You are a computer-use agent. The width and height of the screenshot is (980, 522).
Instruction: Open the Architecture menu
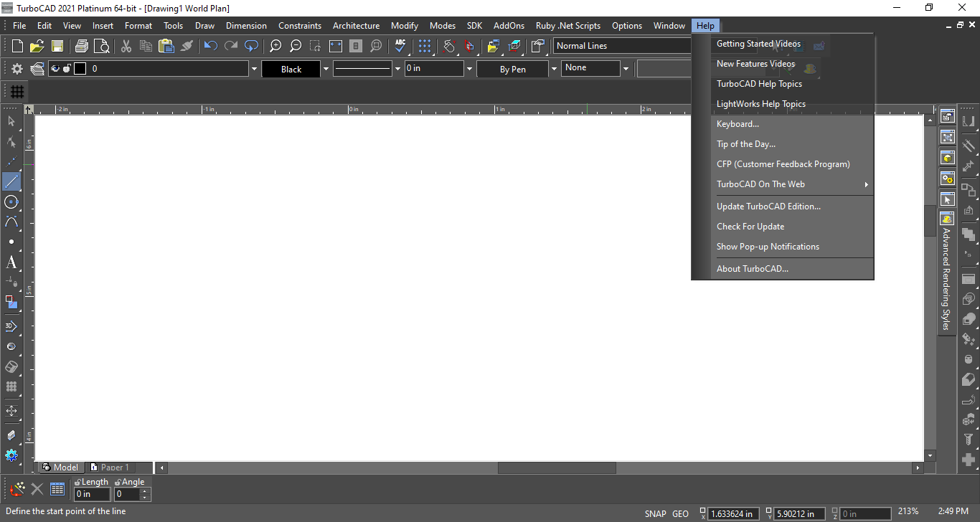click(x=356, y=26)
